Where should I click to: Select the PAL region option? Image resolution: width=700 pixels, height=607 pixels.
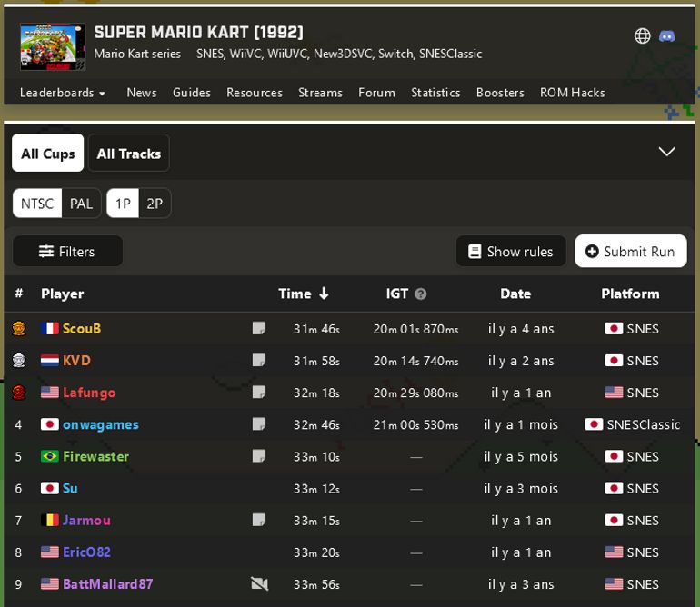(x=81, y=204)
